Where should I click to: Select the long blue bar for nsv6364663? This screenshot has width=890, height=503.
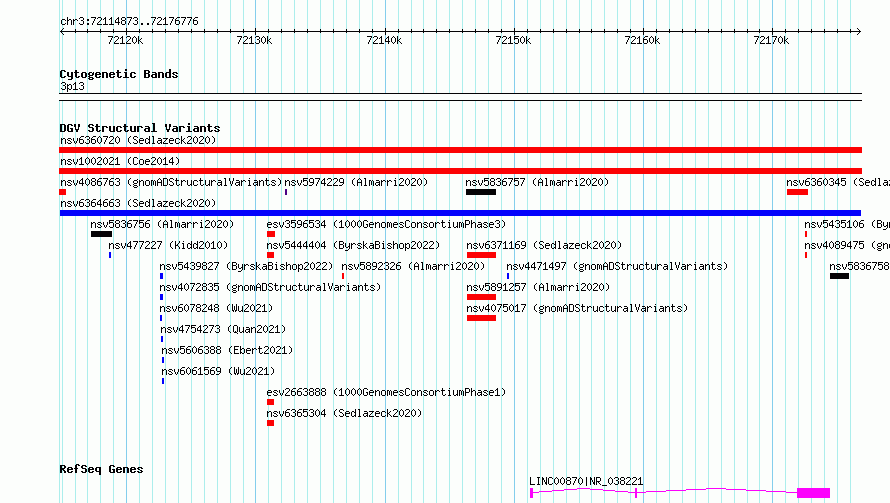(460, 213)
